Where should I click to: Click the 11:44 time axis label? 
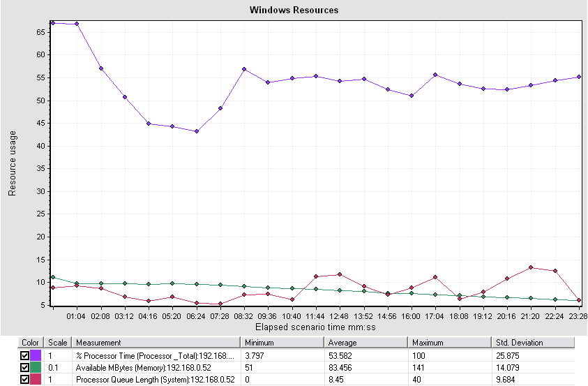coord(315,316)
